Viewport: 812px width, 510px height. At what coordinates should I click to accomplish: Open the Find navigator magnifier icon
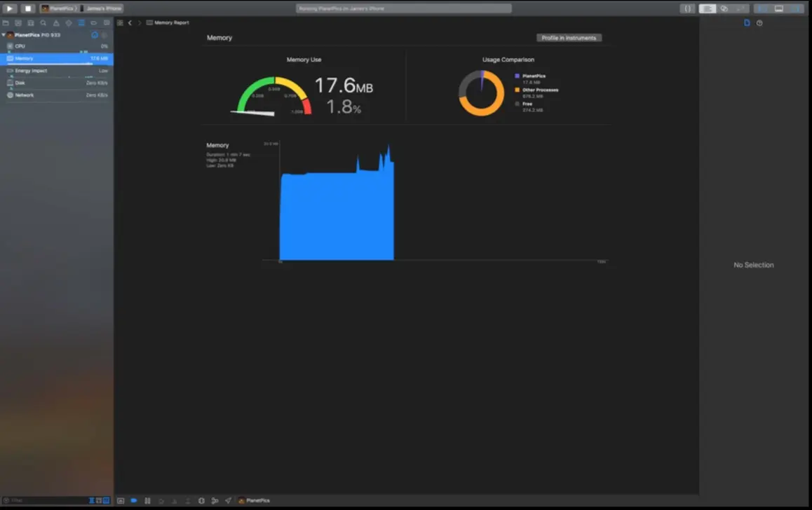(x=43, y=22)
